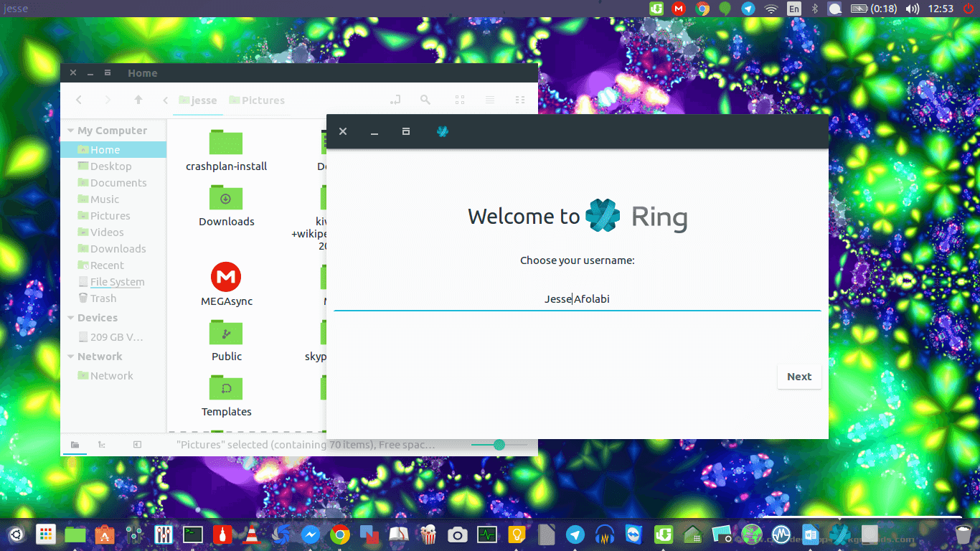Open the Trash icon in the dock
The height and width of the screenshot is (551, 980).
[963, 534]
